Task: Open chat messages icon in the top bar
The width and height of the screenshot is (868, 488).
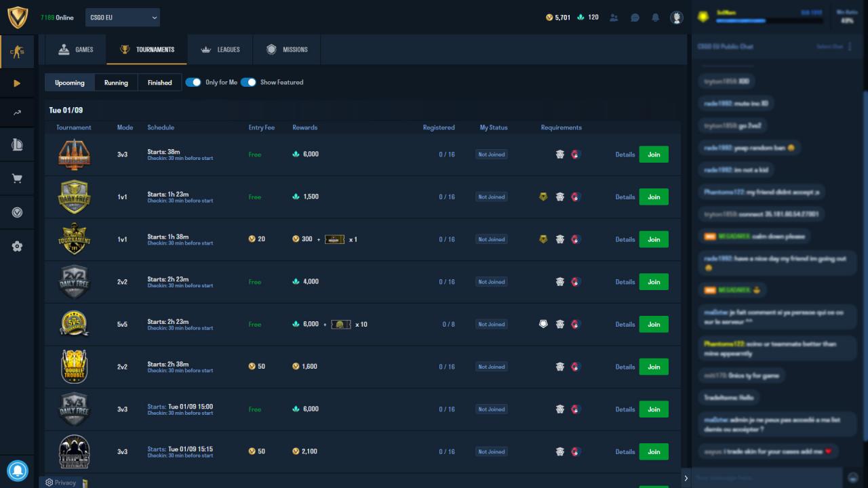Action: [635, 18]
